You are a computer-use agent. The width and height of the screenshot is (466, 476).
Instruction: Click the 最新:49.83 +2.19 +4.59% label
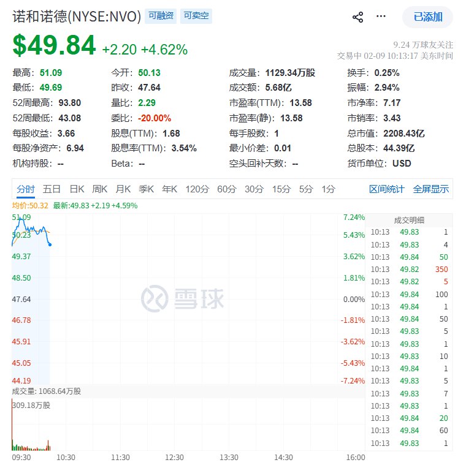[95, 205]
